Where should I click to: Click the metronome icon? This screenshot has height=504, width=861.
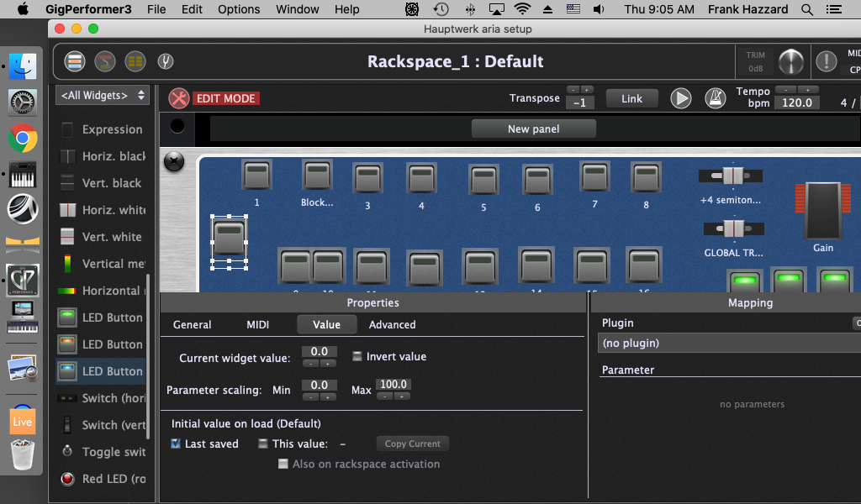[x=715, y=99]
